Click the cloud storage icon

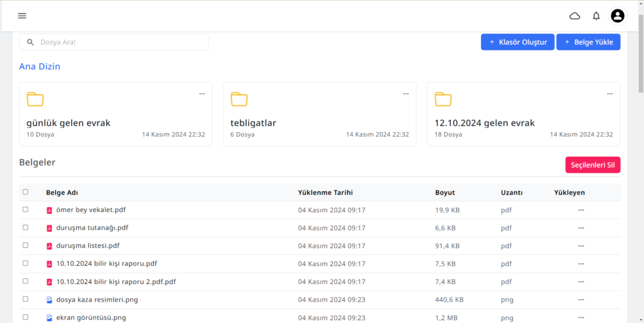pyautogui.click(x=574, y=16)
